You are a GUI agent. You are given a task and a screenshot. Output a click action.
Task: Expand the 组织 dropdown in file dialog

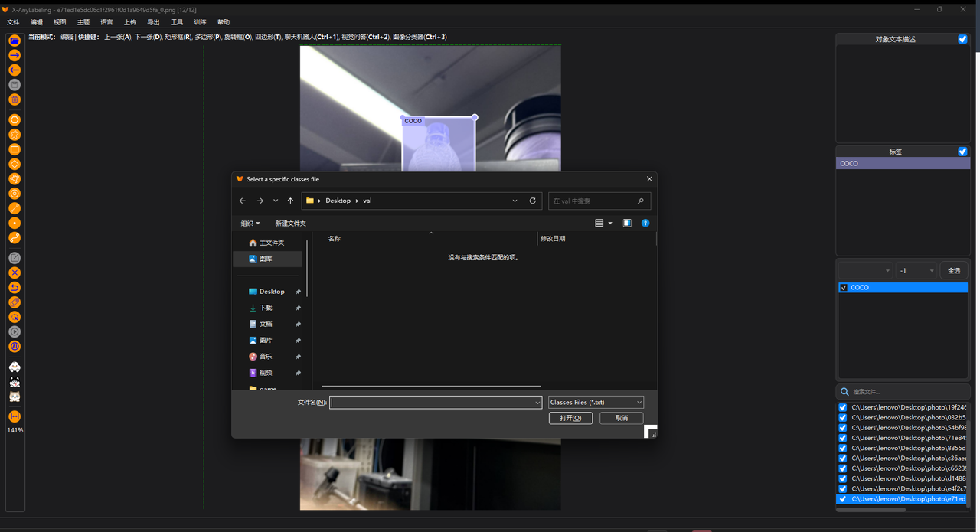pos(250,224)
